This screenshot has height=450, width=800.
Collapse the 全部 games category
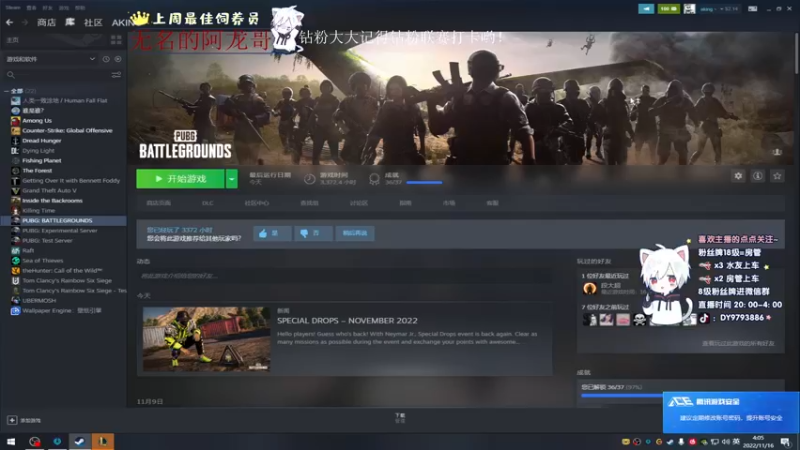point(6,91)
